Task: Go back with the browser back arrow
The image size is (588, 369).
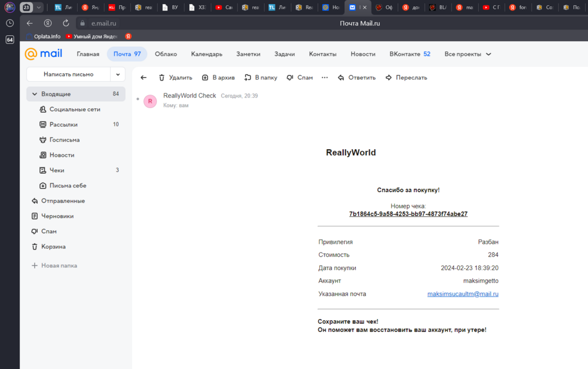Action: 29,24
